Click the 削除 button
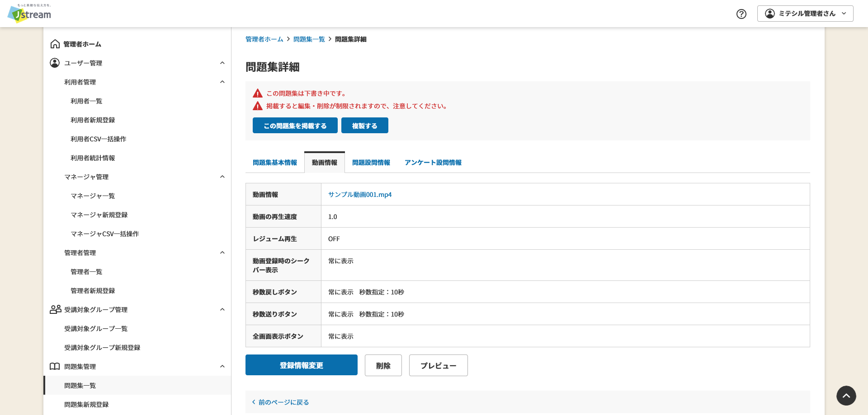The height and width of the screenshot is (415, 868). (x=383, y=365)
